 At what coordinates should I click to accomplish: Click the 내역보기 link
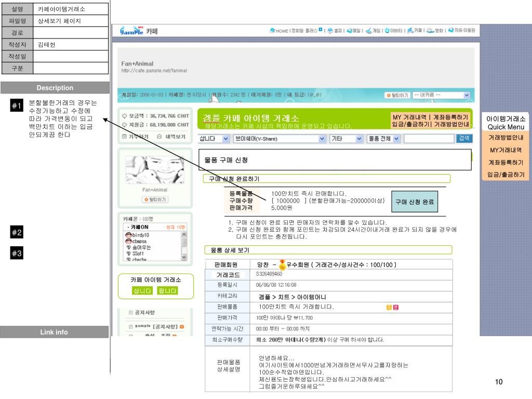click(x=171, y=137)
